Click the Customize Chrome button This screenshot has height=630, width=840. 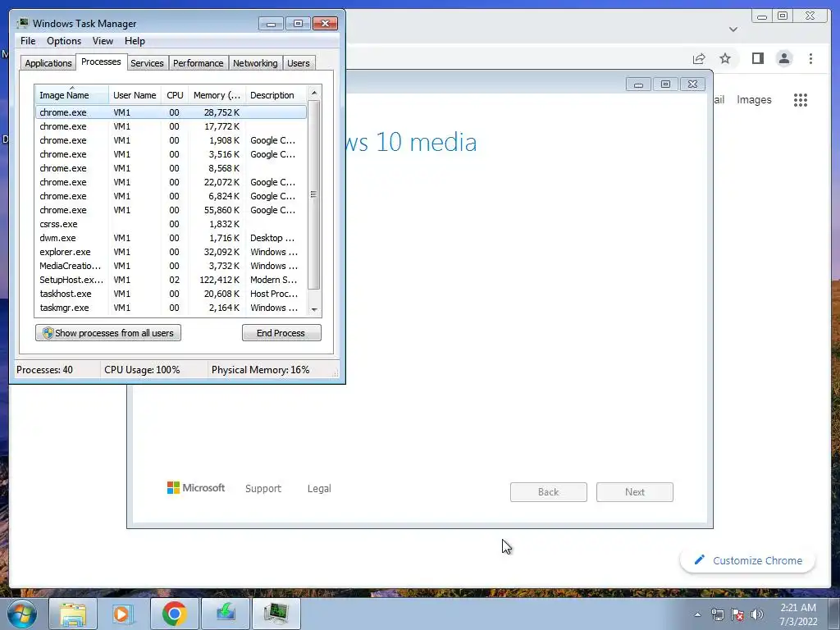tap(748, 560)
